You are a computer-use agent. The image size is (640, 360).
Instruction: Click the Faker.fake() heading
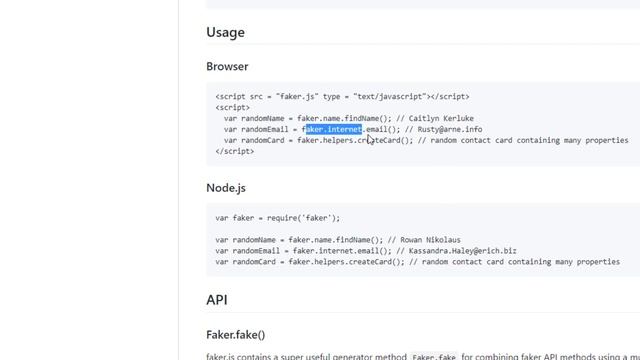tap(236, 335)
